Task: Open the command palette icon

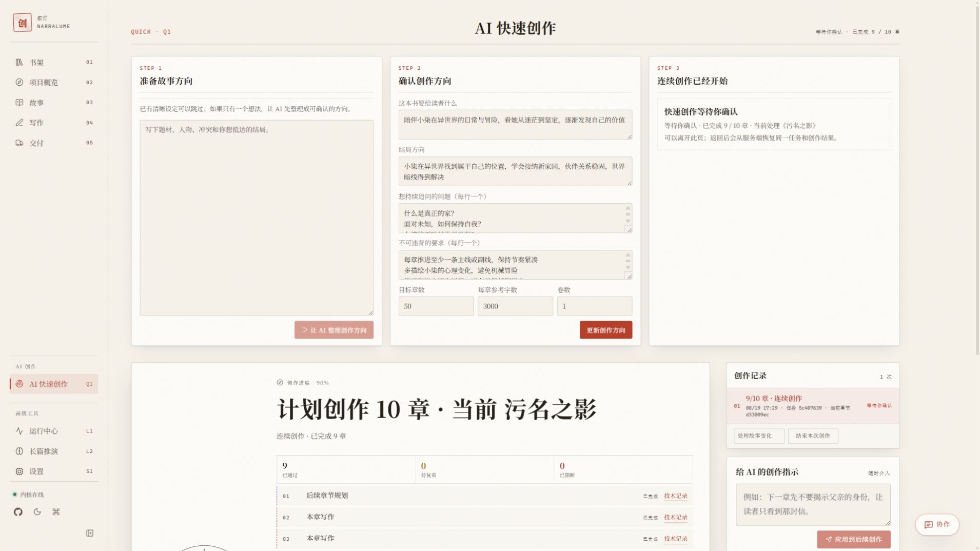Action: click(x=56, y=512)
